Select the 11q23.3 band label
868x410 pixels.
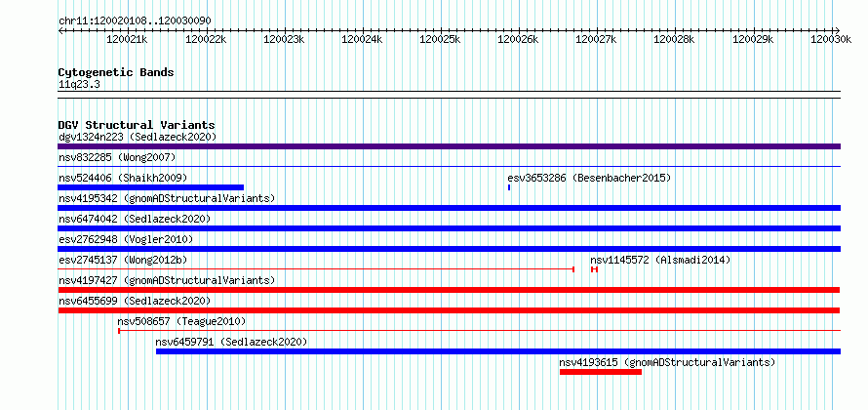(x=79, y=85)
